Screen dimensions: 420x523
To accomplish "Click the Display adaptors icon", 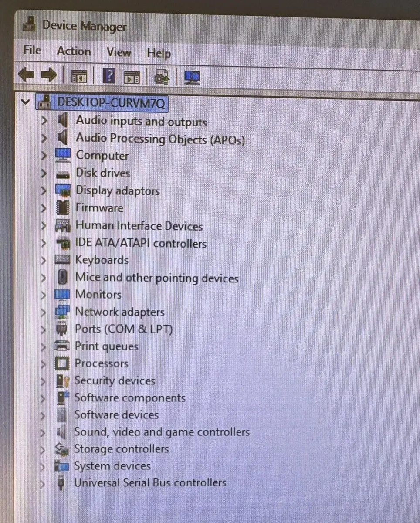I will click(63, 190).
